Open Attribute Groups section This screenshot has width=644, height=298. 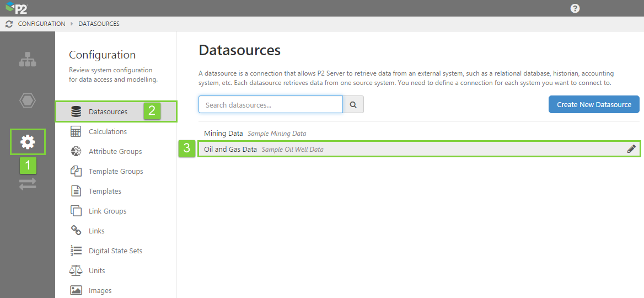(115, 151)
